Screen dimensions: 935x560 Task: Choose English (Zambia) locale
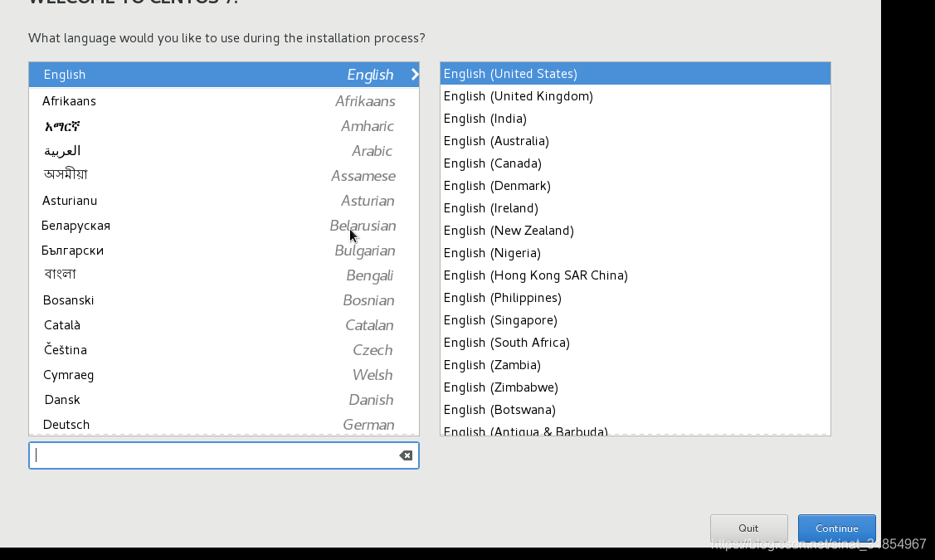click(635, 365)
